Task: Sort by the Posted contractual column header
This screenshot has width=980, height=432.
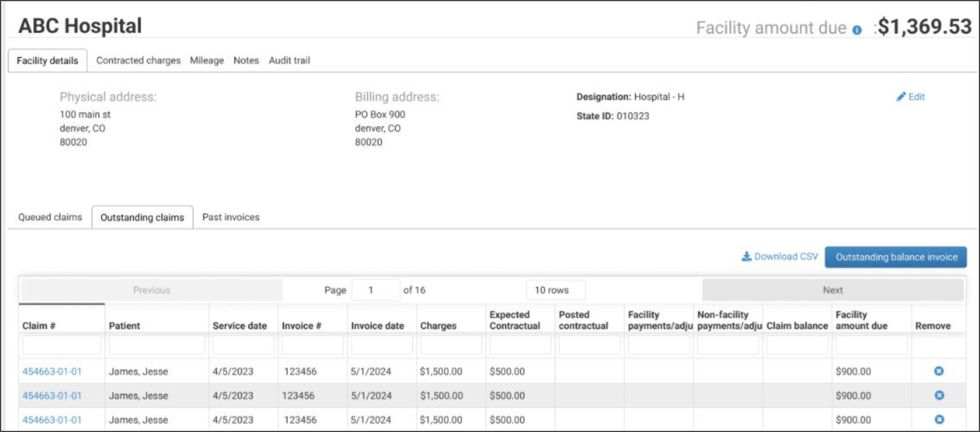Action: click(x=589, y=320)
